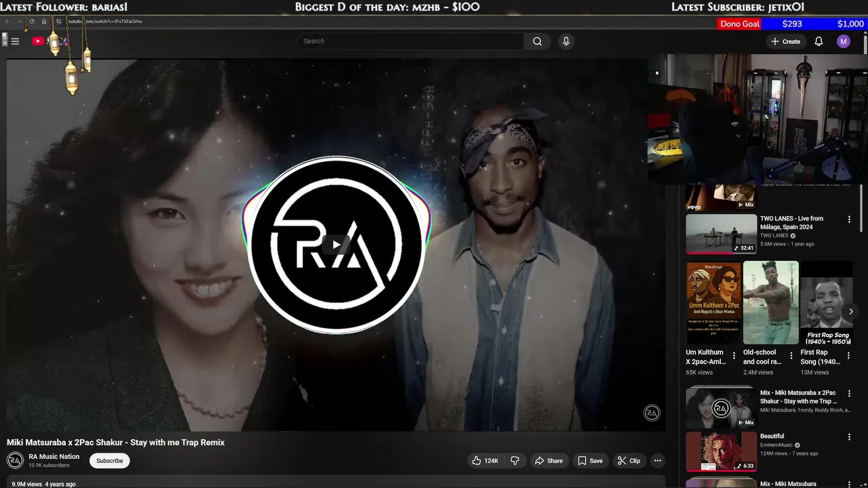Open the site settings icon in the address bar

(x=58, y=22)
